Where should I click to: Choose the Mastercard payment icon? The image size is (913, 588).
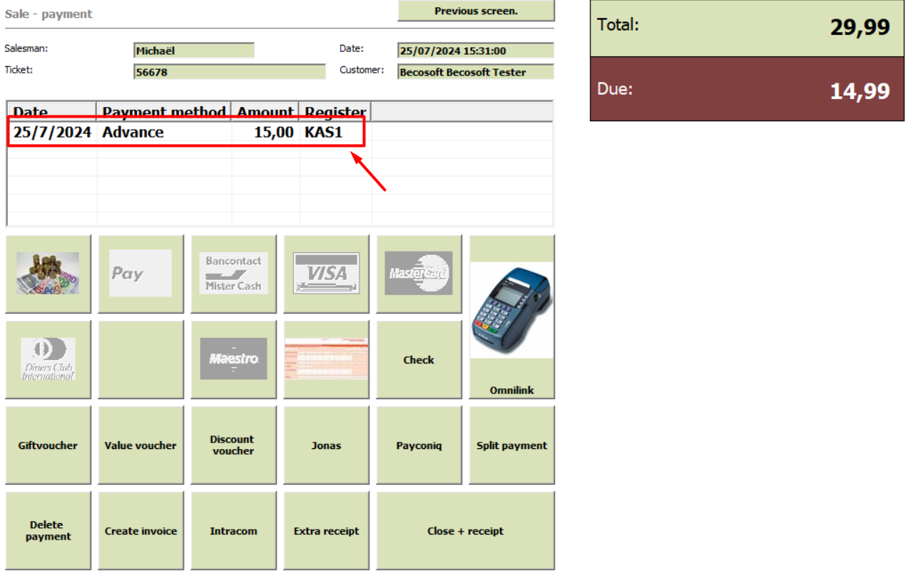[419, 274]
